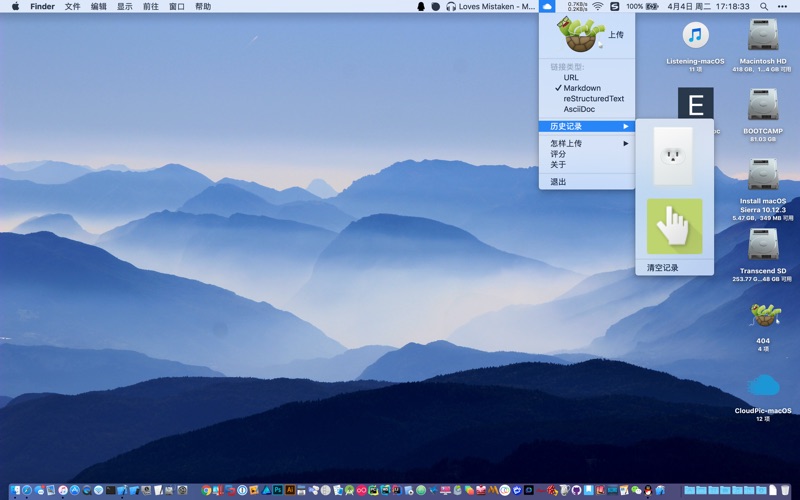Image resolution: width=800 pixels, height=500 pixels.
Task: Click the headphones Loves Mistaken music item
Action: coord(490,6)
